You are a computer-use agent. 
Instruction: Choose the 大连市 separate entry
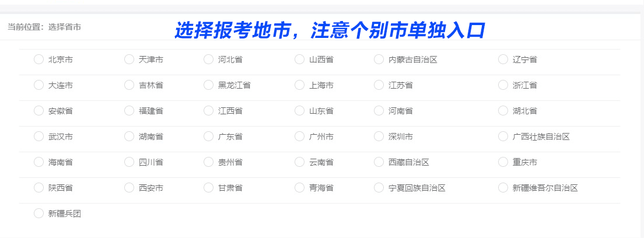click(x=39, y=85)
